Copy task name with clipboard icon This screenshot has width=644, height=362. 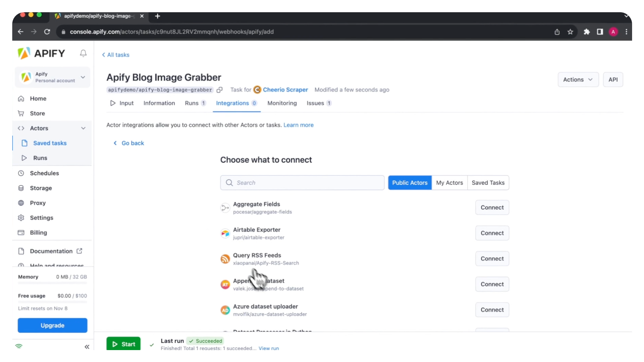[x=220, y=90]
